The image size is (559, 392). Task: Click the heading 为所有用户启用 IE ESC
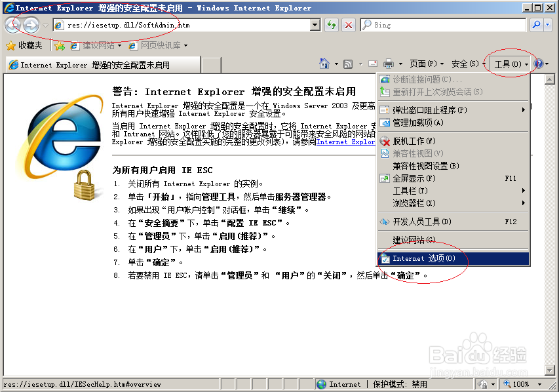(x=163, y=170)
